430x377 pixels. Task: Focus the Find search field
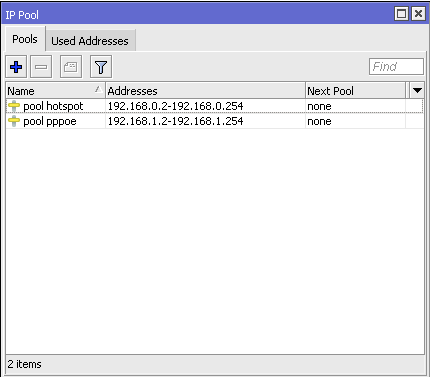(396, 67)
